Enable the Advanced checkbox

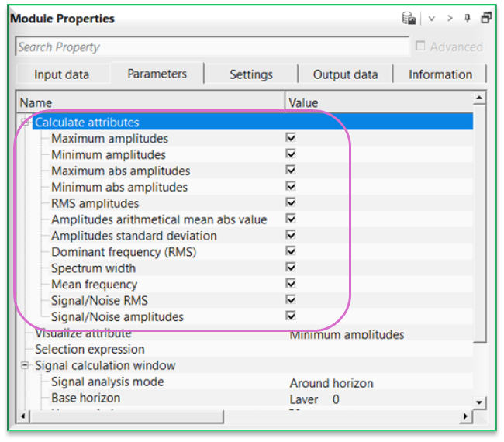(x=419, y=46)
